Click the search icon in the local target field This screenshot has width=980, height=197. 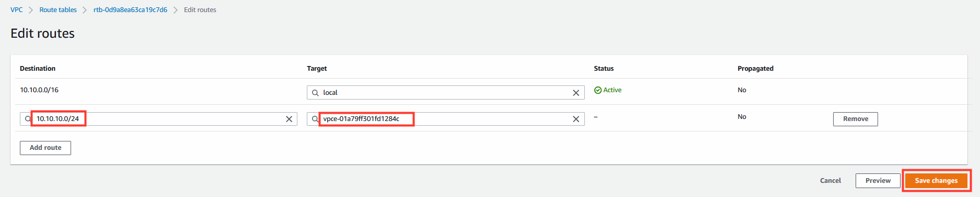(315, 93)
